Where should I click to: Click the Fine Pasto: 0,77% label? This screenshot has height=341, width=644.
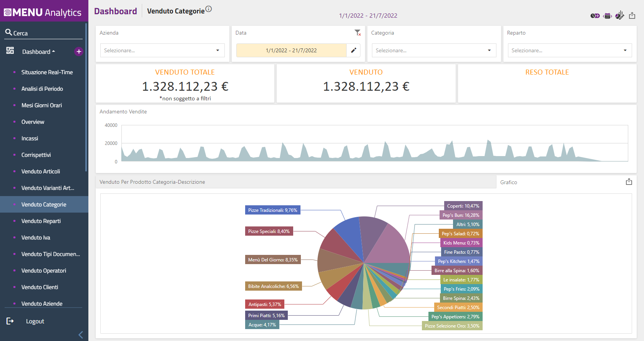click(461, 252)
